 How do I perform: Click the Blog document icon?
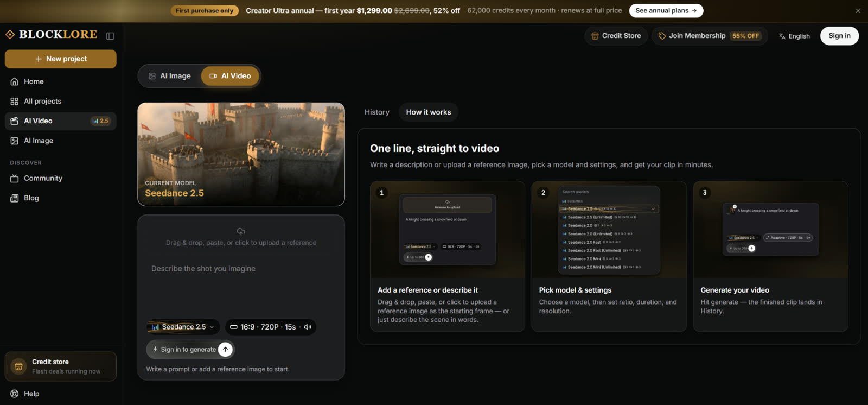point(15,198)
